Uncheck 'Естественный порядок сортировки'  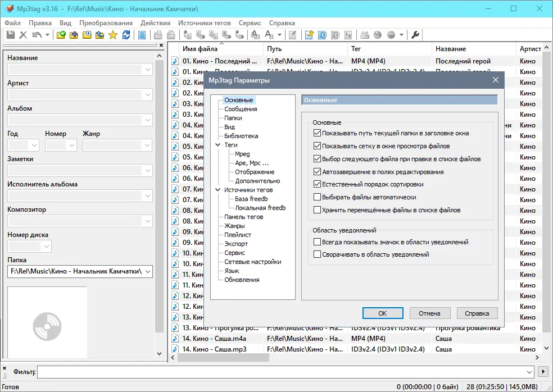[x=317, y=184]
